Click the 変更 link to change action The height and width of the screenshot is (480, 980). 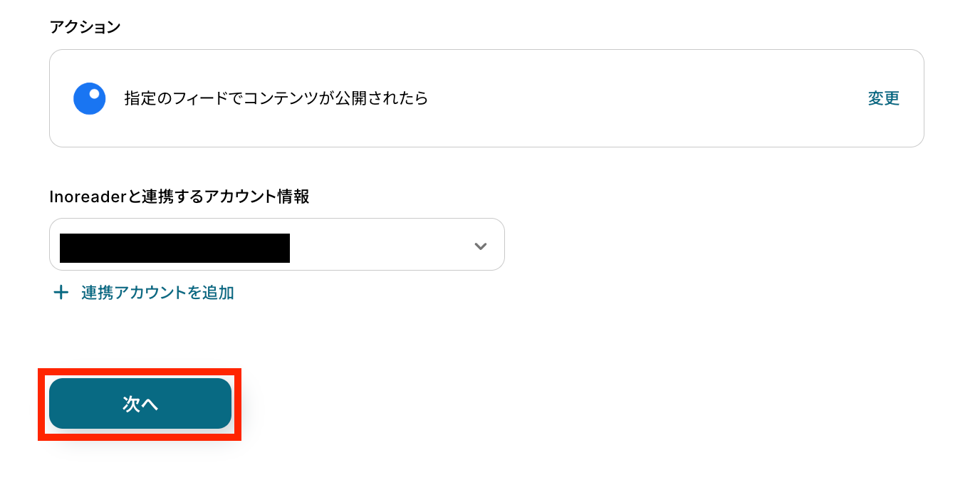pyautogui.click(x=883, y=98)
